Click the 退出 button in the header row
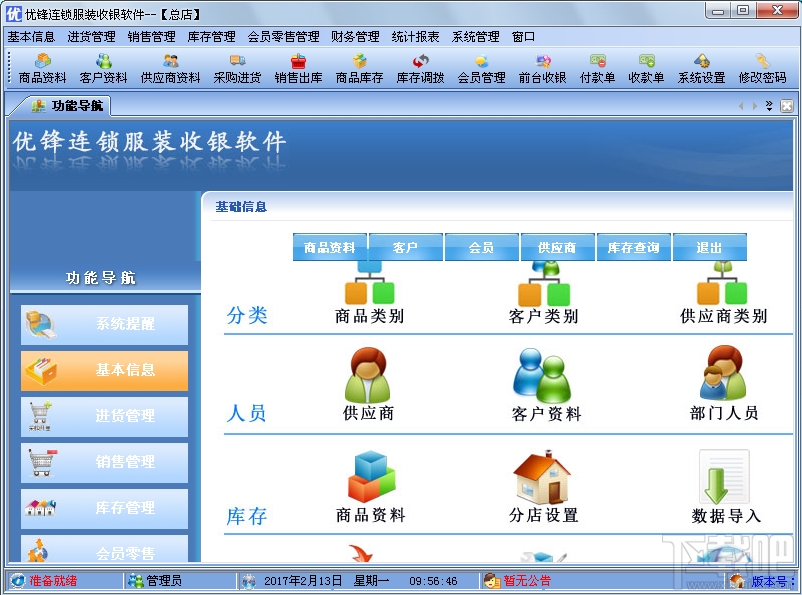 click(x=710, y=247)
